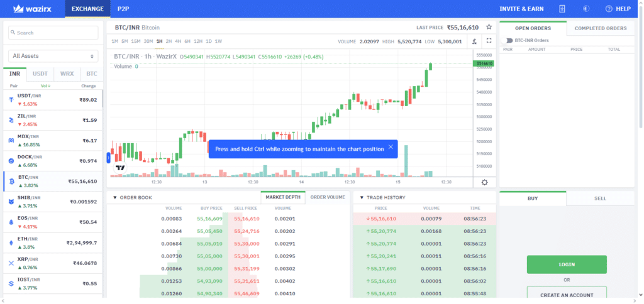Open the mobile app download icon
644x304 pixels.
pyautogui.click(x=562, y=9)
